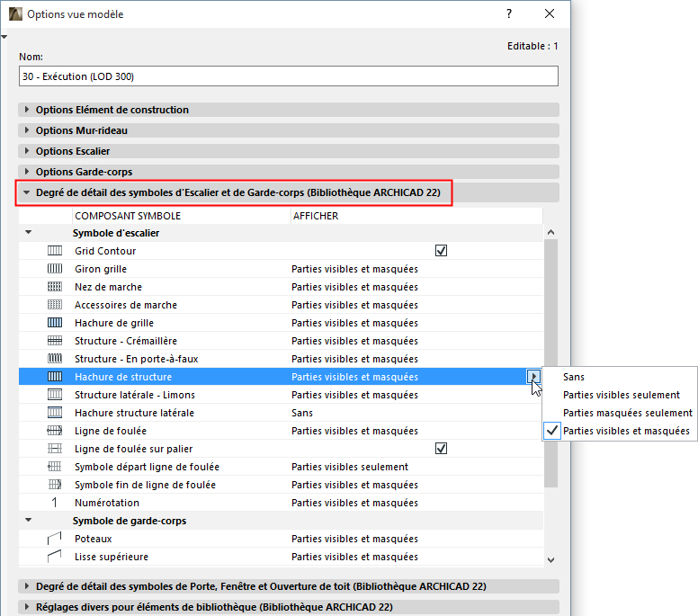This screenshot has height=616, width=698.
Task: Choose Parties visibles seulement in popup
Action: tap(620, 395)
